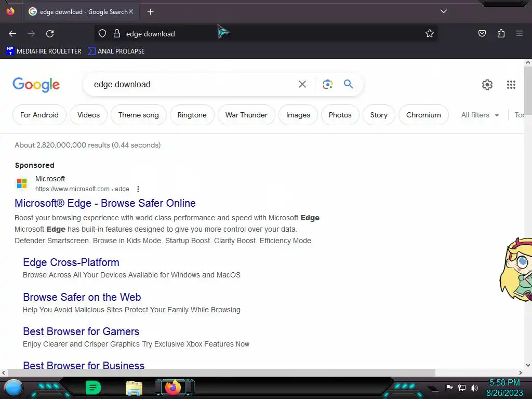Open Best Browser for Gamers link
This screenshot has height=399, width=532.
81,331
